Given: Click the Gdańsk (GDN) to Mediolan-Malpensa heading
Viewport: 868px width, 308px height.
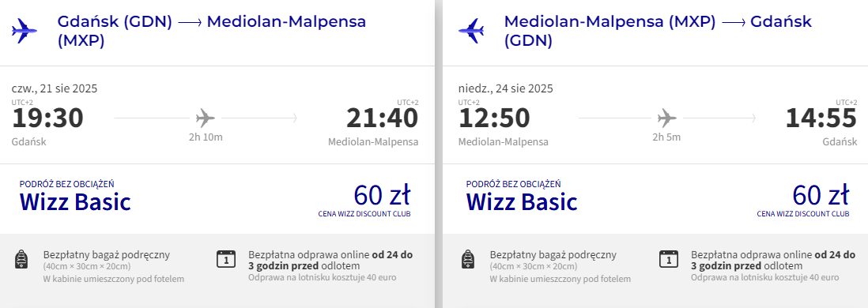Looking at the screenshot, I should click(212, 31).
